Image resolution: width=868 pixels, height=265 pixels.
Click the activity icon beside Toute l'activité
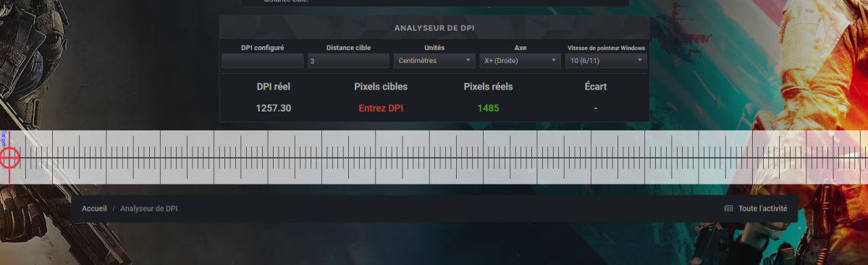[x=728, y=209]
